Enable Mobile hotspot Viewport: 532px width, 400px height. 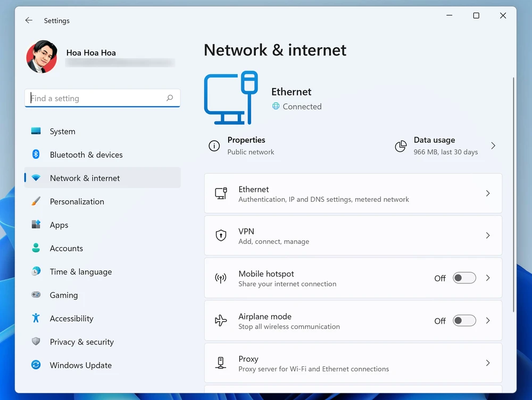coord(464,277)
